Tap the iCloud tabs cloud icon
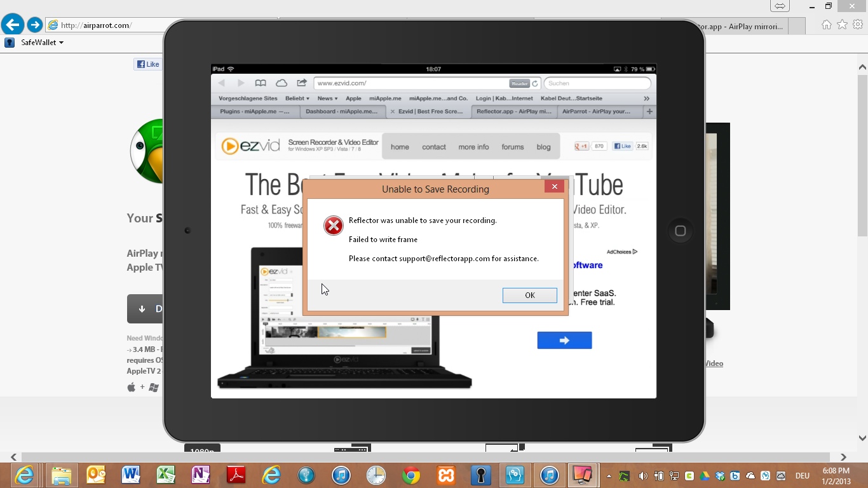Screen dimensions: 868x488 (x=281, y=83)
